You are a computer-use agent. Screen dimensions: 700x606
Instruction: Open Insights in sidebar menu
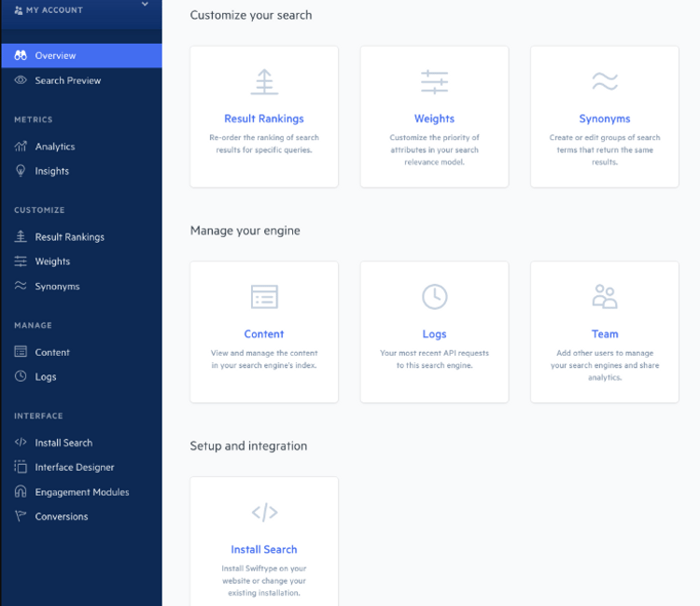tap(82, 171)
